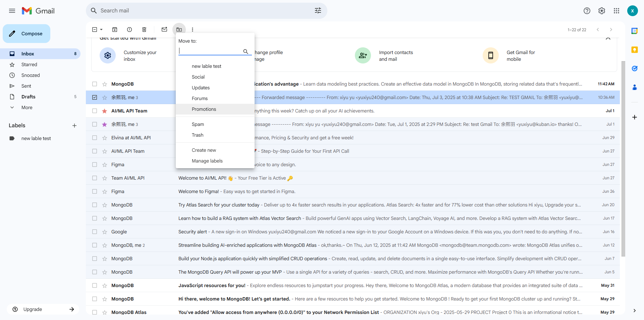Click the Upgrade button

[43, 309]
